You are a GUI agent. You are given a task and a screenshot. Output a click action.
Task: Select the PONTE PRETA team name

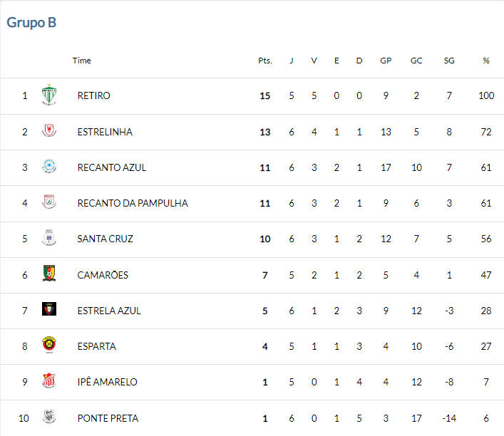[108, 418]
